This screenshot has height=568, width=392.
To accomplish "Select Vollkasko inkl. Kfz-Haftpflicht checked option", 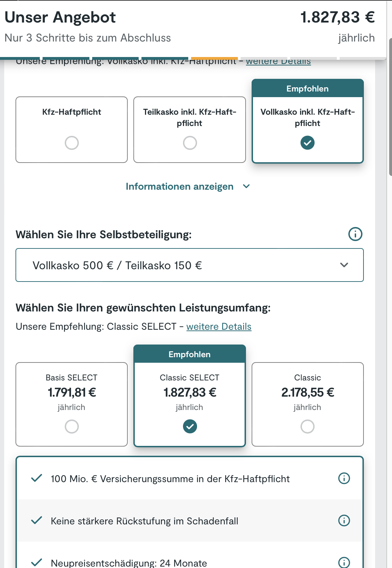I will coord(308,143).
